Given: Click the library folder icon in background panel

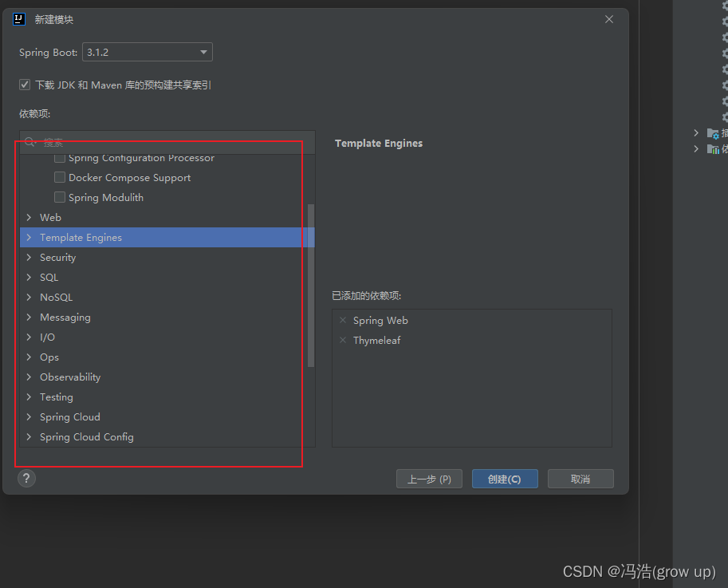Looking at the screenshot, I should coord(713,148).
